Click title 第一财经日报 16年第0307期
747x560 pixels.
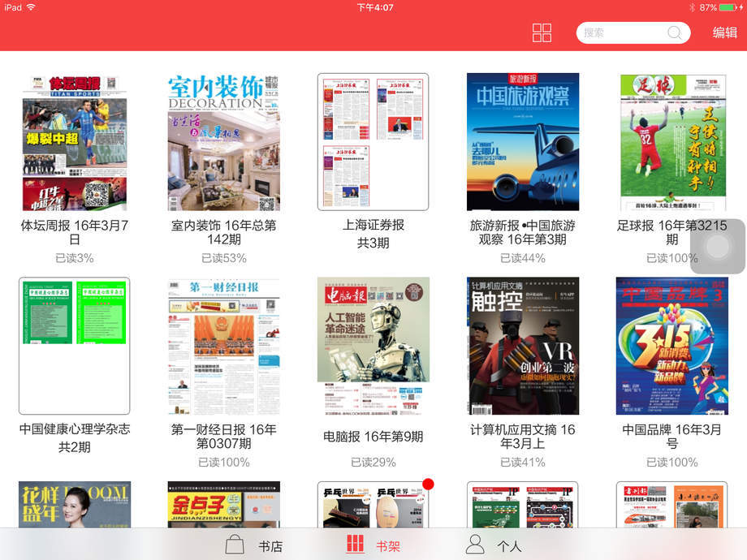224,436
